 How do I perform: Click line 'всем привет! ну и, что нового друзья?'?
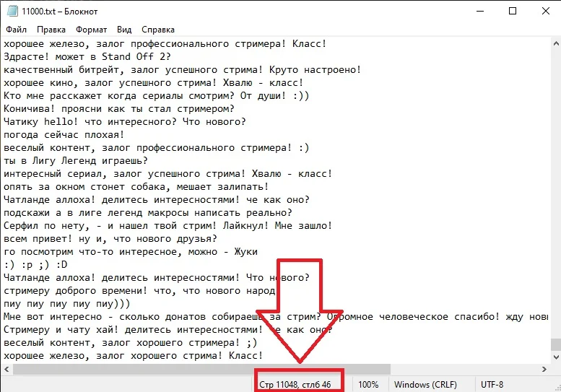tap(110, 238)
